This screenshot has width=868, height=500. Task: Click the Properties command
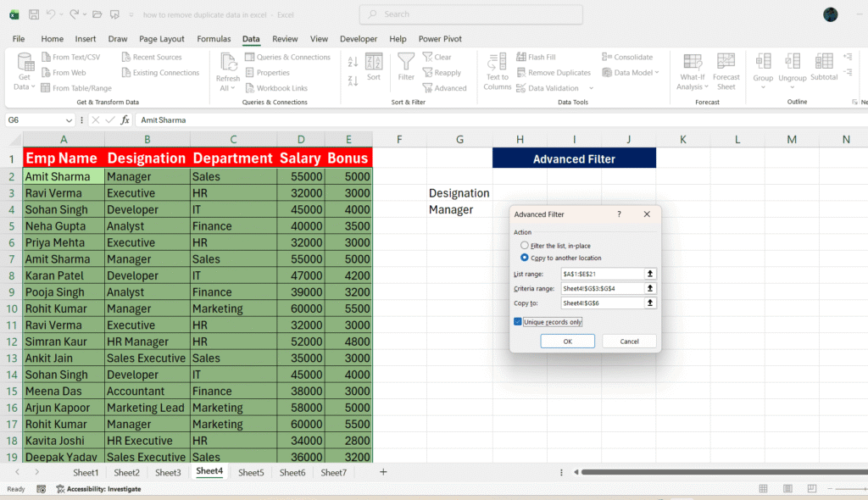click(267, 73)
